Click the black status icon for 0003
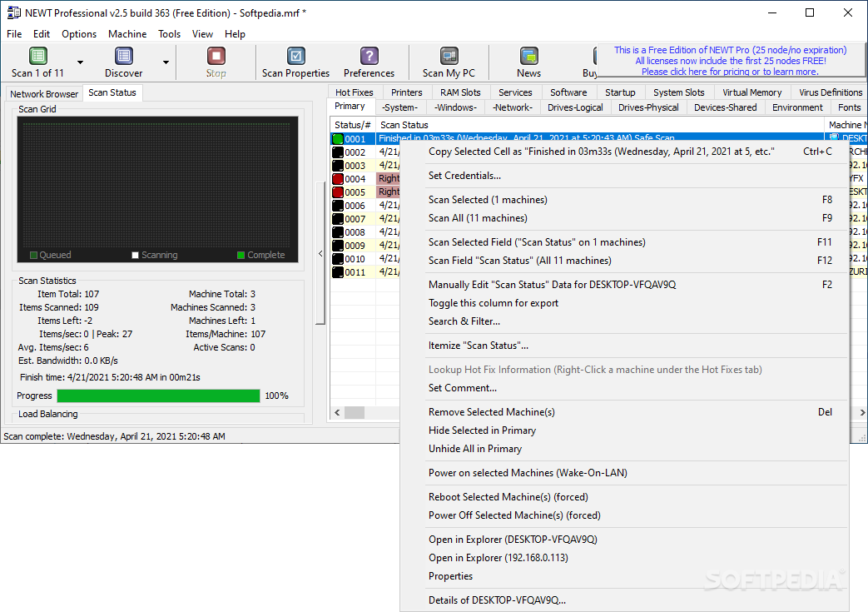Screen dimensions: 868x612 point(338,166)
